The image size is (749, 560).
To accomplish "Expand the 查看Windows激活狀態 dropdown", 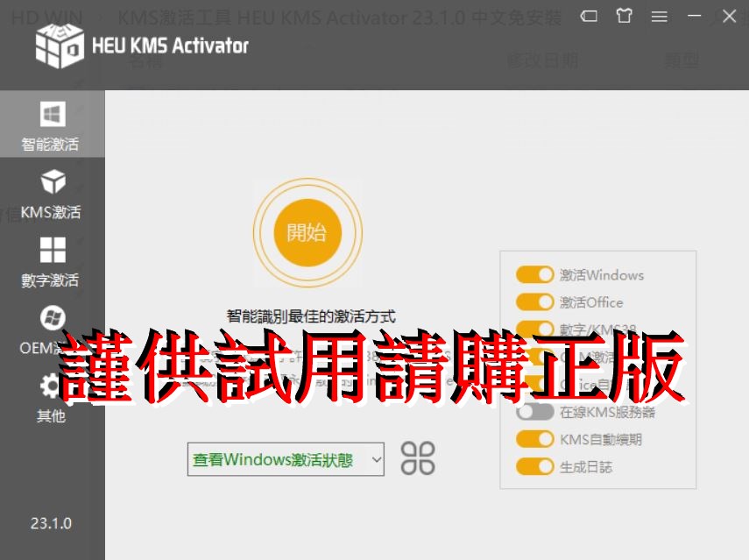I will tap(286, 459).
